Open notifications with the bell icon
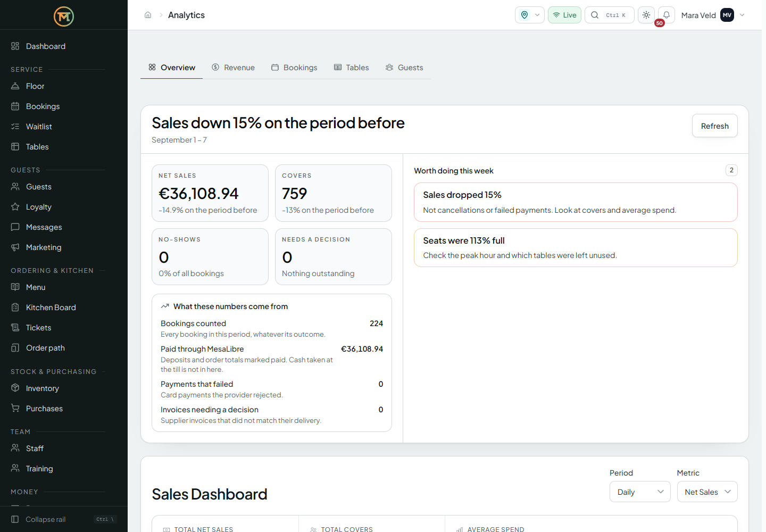This screenshot has height=532, width=766. point(667,15)
